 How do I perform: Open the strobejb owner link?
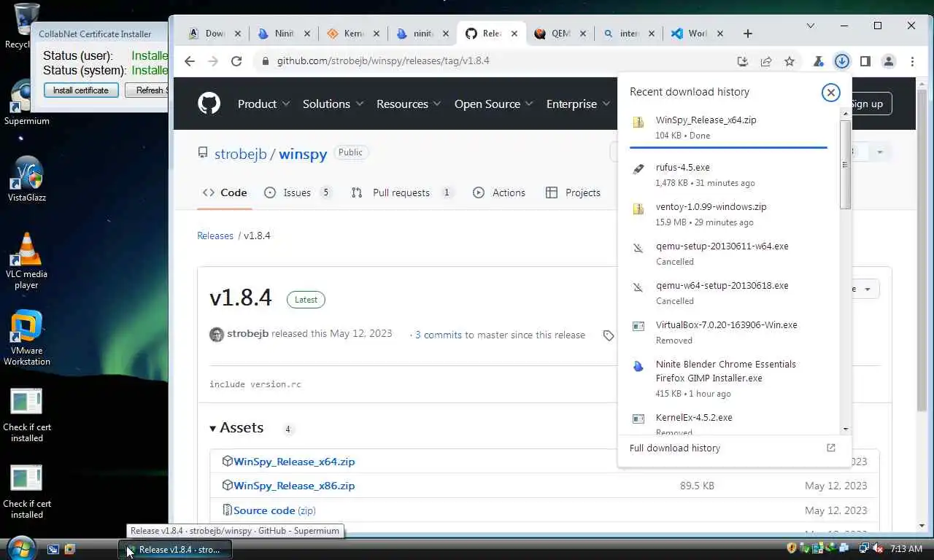[240, 155]
